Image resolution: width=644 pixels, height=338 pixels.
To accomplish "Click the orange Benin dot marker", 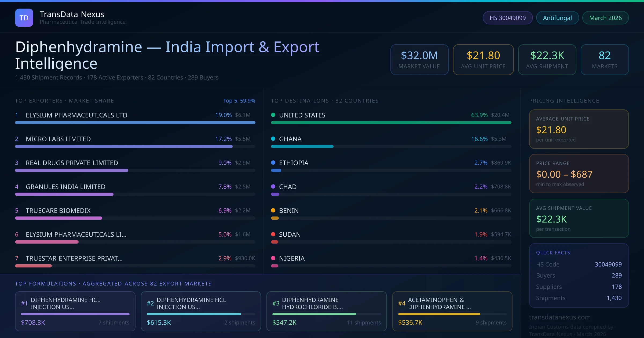I will click(x=273, y=211).
